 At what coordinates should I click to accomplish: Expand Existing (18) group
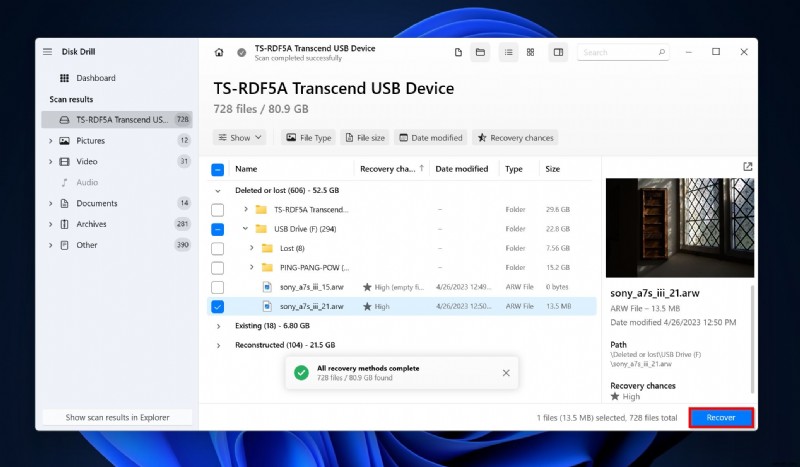click(x=218, y=326)
